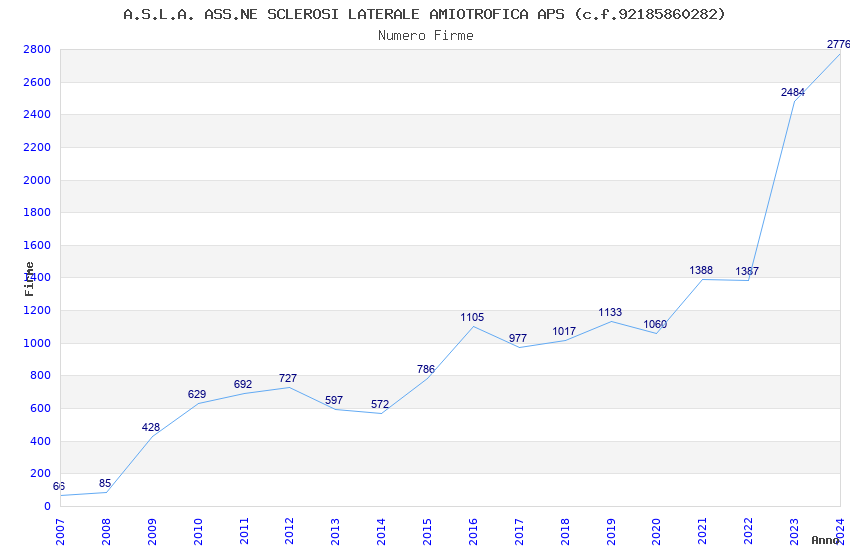Select data label 85 for 2008
Image resolution: width=850 pixels, height=550 pixels.
click(105, 483)
